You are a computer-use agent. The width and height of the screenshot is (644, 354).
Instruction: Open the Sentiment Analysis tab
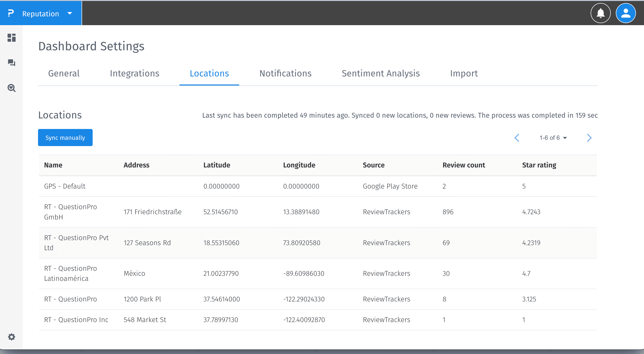[x=380, y=73]
